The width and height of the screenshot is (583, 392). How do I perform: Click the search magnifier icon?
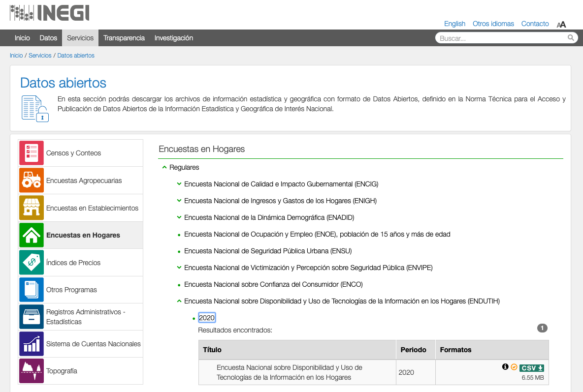pyautogui.click(x=571, y=37)
